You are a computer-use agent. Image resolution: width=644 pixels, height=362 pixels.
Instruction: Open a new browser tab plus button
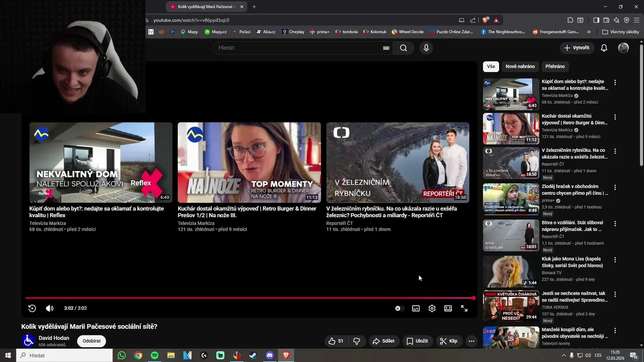click(x=254, y=7)
